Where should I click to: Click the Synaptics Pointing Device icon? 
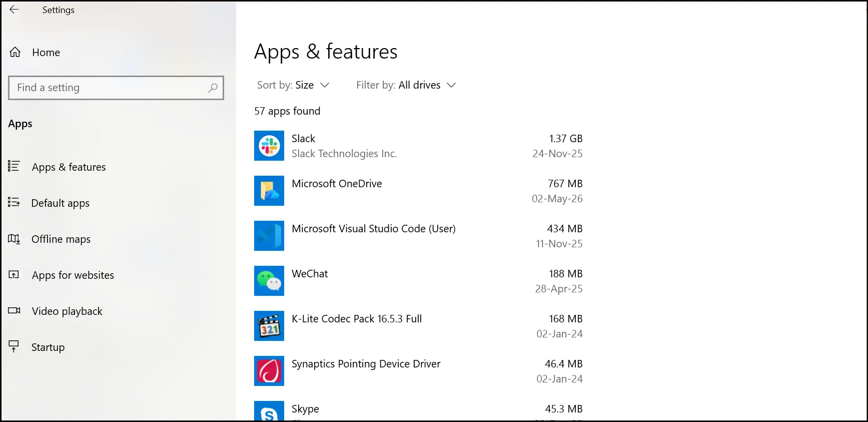pos(269,371)
